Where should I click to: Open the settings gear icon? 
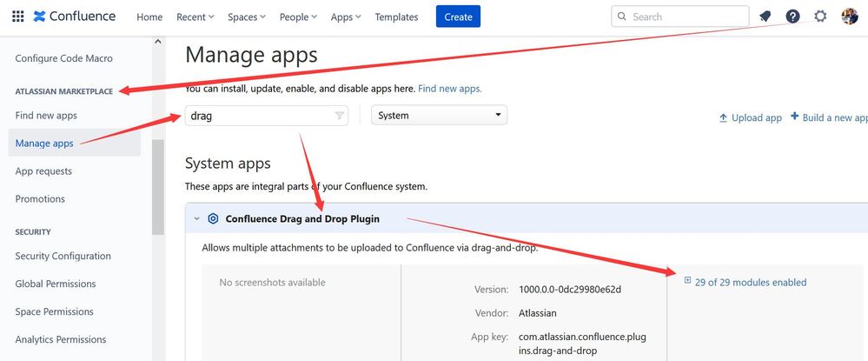point(820,16)
